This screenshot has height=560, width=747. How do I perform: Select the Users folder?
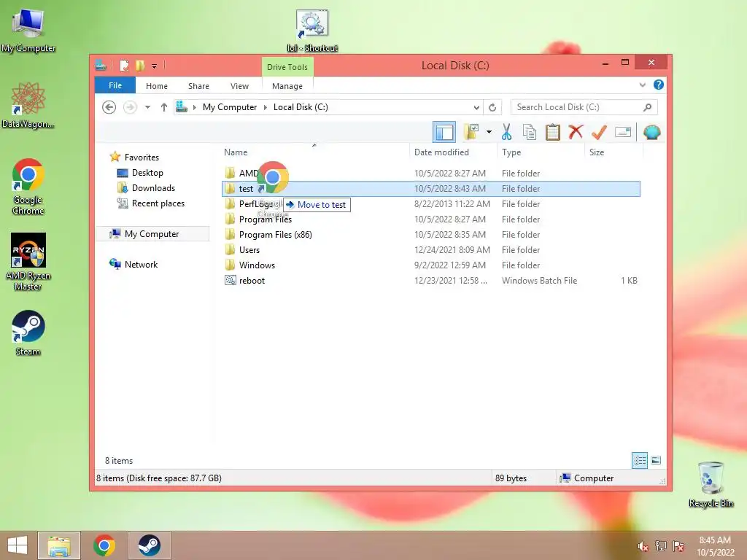pyautogui.click(x=249, y=249)
